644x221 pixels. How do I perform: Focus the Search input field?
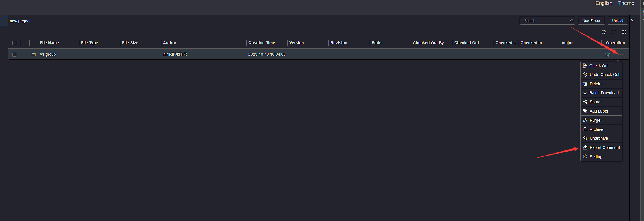point(547,21)
